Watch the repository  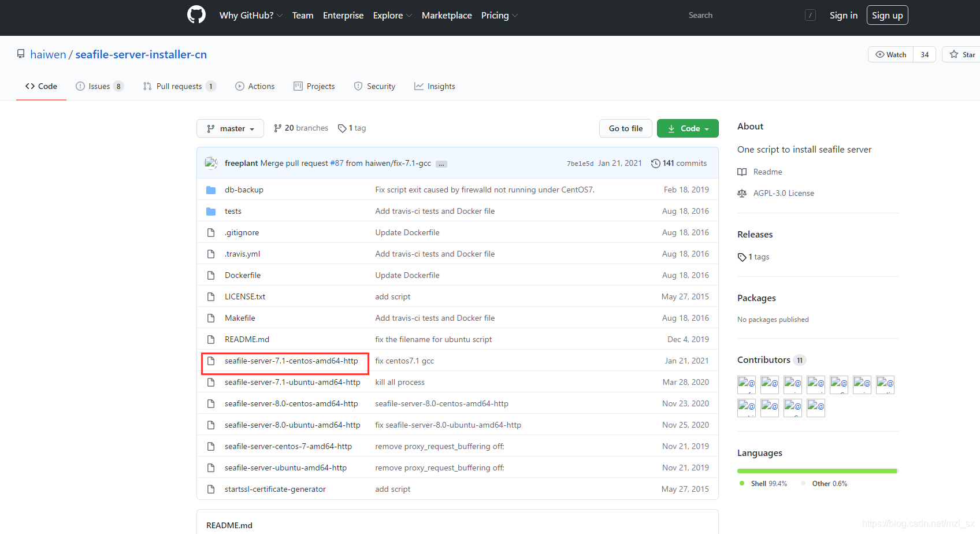coord(890,54)
